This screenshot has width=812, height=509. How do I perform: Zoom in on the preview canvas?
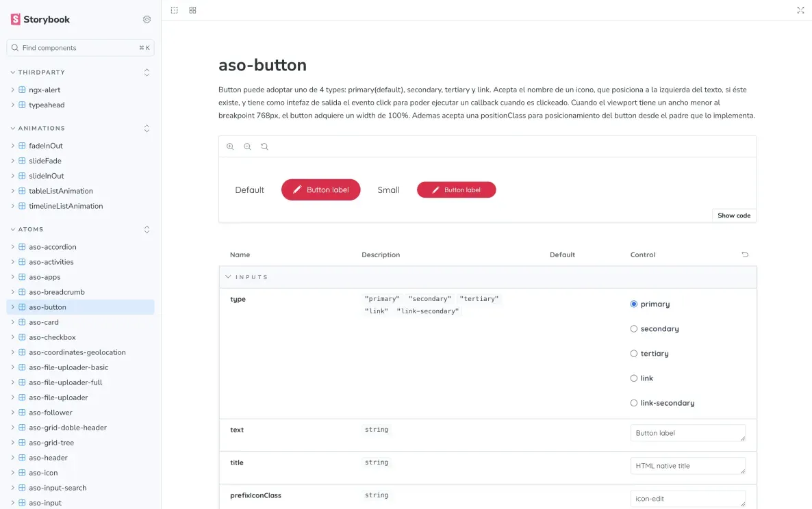(x=231, y=146)
